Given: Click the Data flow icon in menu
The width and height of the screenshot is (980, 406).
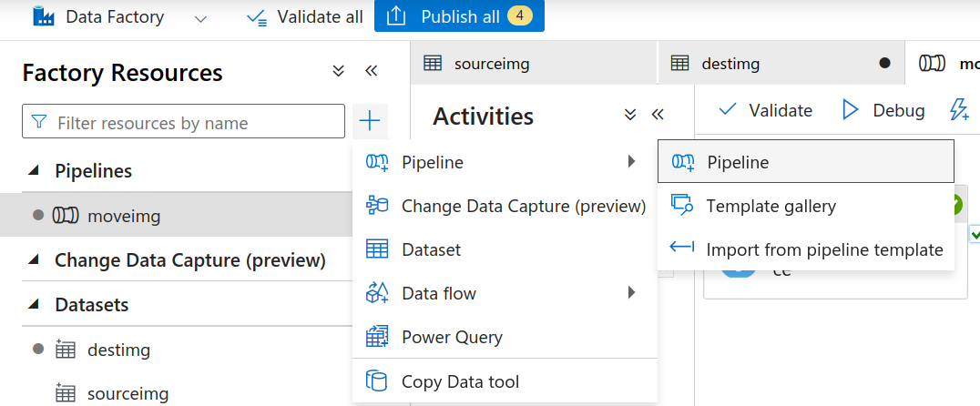Looking at the screenshot, I should pyautogui.click(x=377, y=293).
